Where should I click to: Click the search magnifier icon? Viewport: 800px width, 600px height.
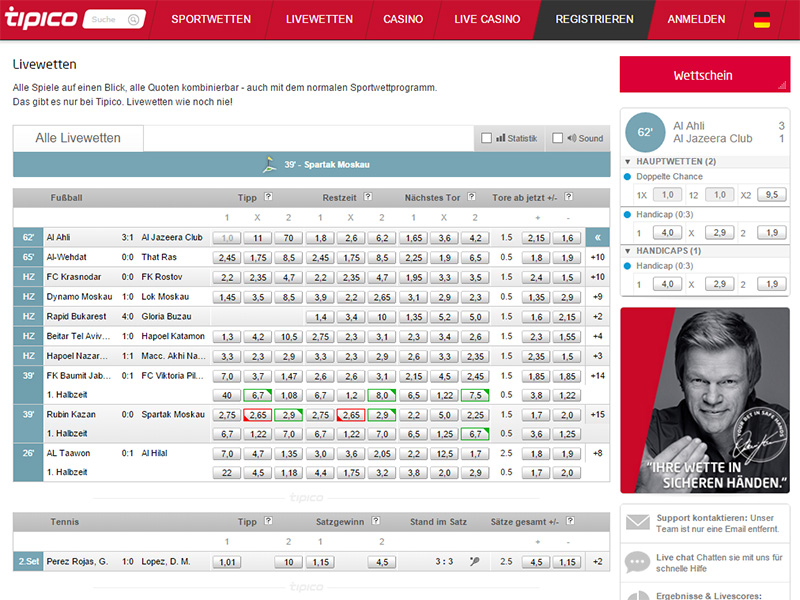pos(133,19)
